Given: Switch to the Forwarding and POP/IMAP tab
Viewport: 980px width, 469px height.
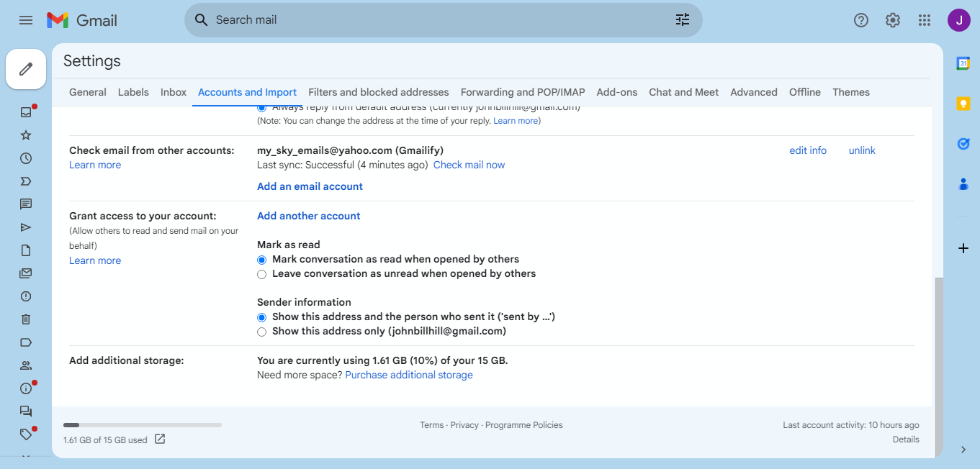Looking at the screenshot, I should pos(522,92).
